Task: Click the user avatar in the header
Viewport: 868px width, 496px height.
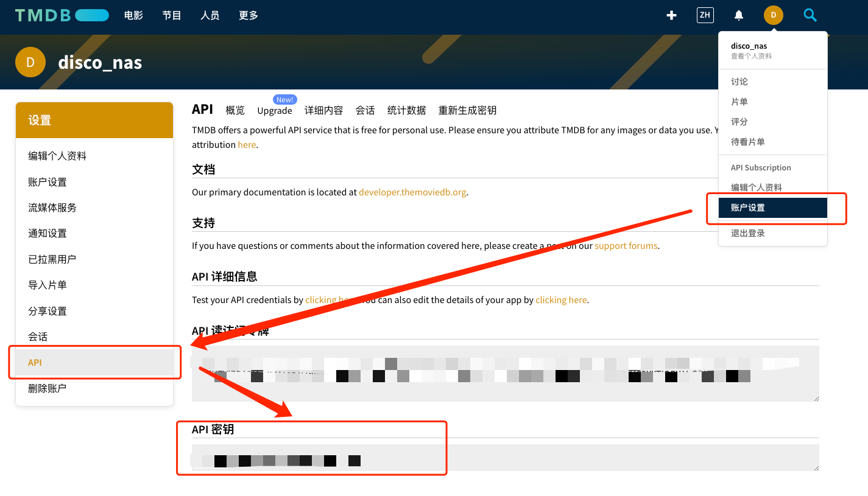Action: click(x=773, y=15)
